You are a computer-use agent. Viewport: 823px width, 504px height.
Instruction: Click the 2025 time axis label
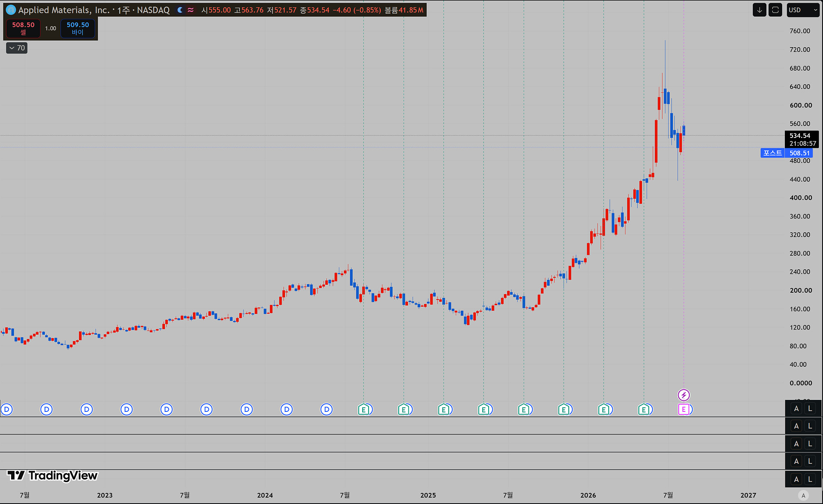pos(428,495)
